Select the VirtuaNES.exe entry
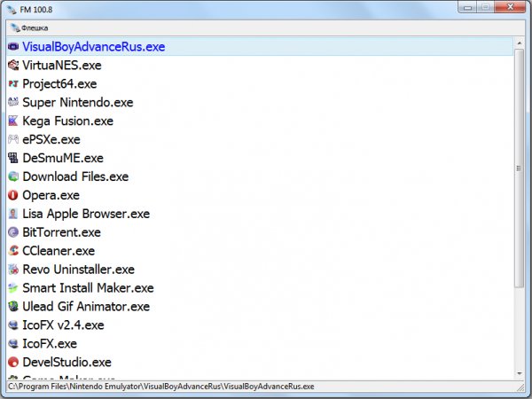Viewport: 532px width, 399px height. tap(260, 65)
